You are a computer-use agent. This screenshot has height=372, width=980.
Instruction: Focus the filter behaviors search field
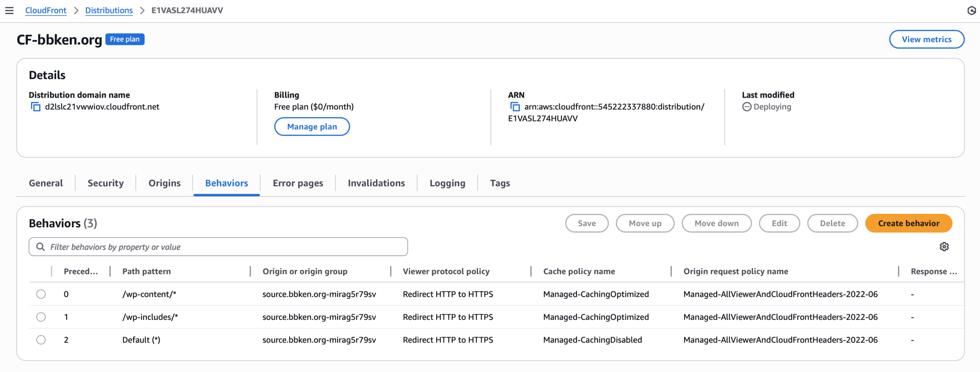pos(226,247)
